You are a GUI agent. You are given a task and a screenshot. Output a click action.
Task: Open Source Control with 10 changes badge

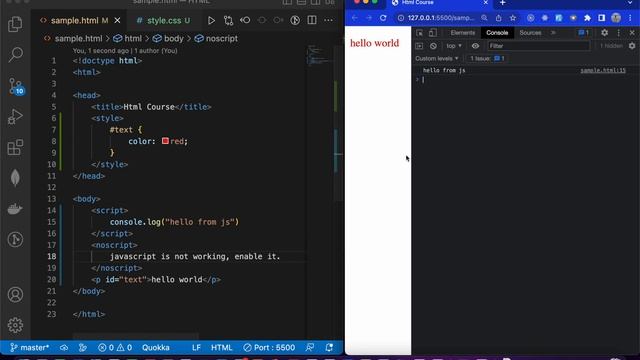[16, 87]
